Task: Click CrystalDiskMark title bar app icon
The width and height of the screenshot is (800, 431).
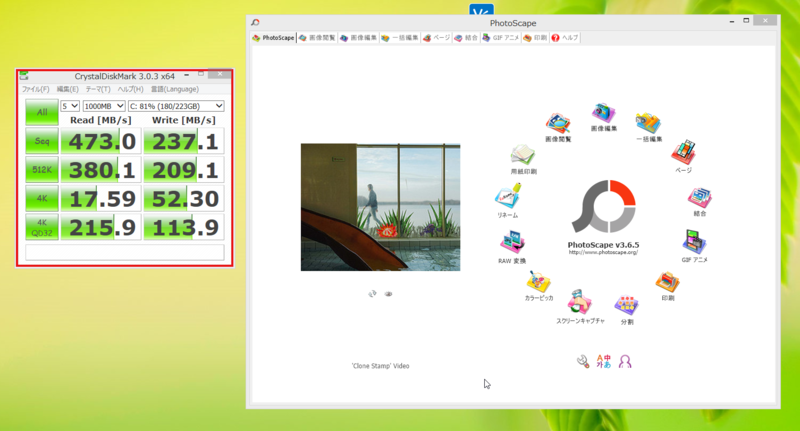Action: [24, 76]
